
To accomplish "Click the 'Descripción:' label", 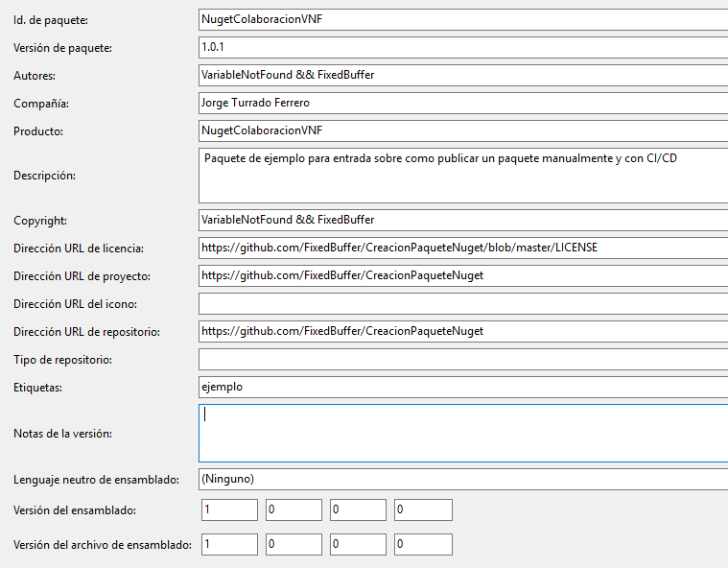I will 44,176.
